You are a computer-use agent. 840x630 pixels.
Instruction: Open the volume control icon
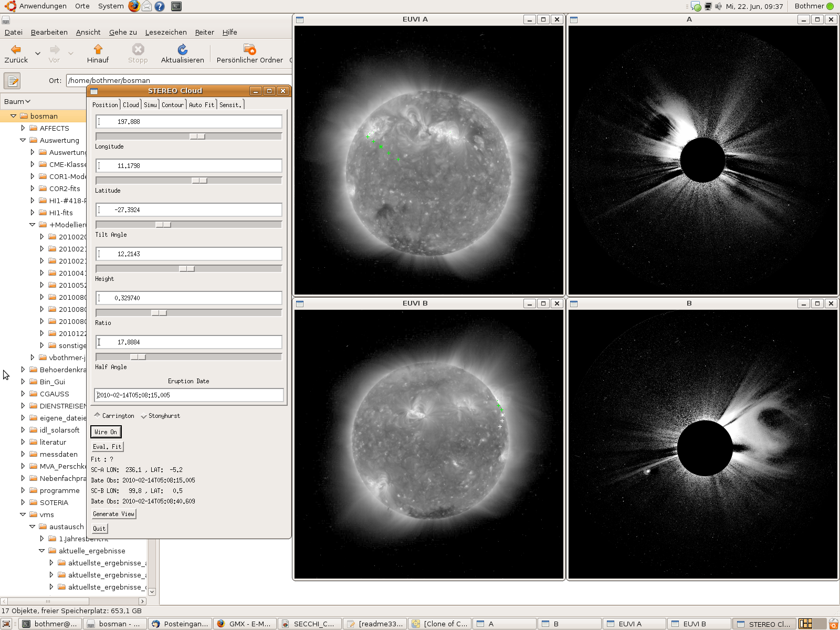coord(718,6)
